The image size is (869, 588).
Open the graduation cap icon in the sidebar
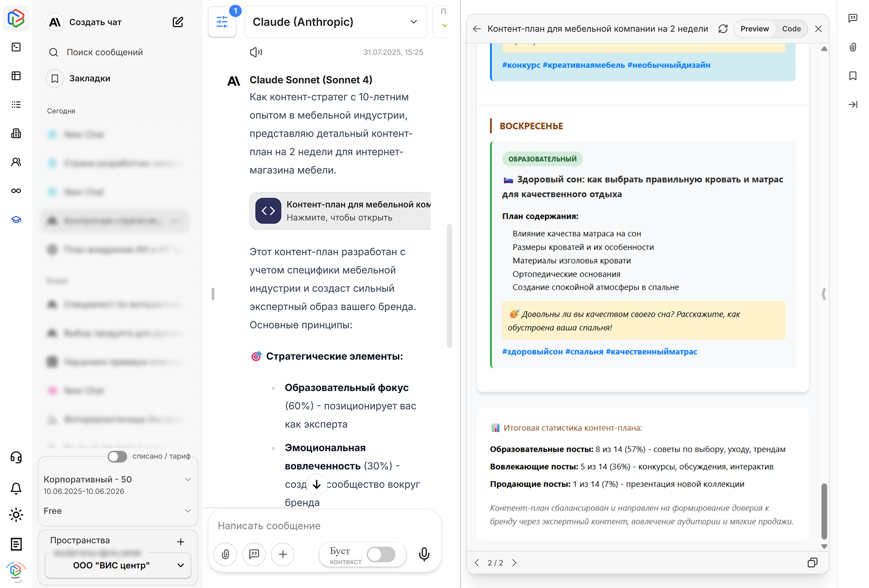click(x=16, y=220)
